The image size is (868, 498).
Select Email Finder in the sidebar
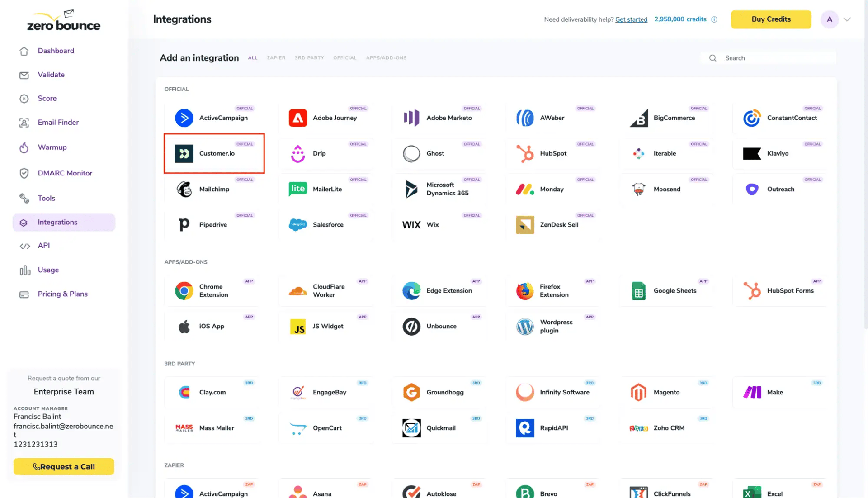click(x=58, y=122)
